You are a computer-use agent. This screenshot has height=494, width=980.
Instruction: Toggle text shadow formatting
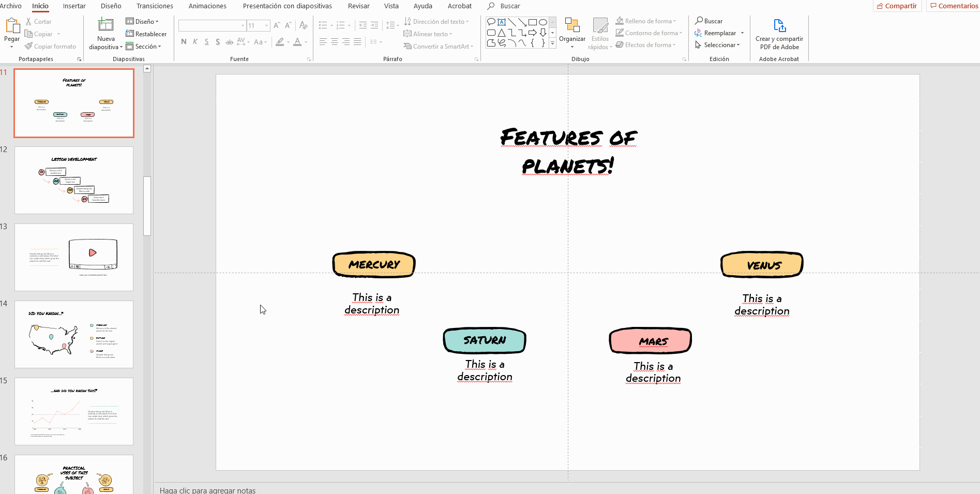[x=218, y=42]
